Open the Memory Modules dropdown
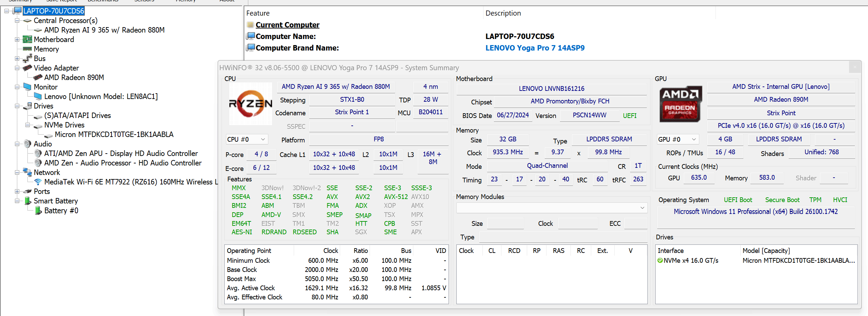The image size is (868, 316). coord(642,208)
